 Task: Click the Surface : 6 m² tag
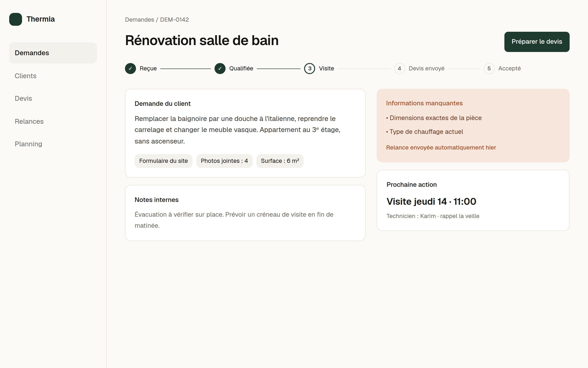[280, 161]
